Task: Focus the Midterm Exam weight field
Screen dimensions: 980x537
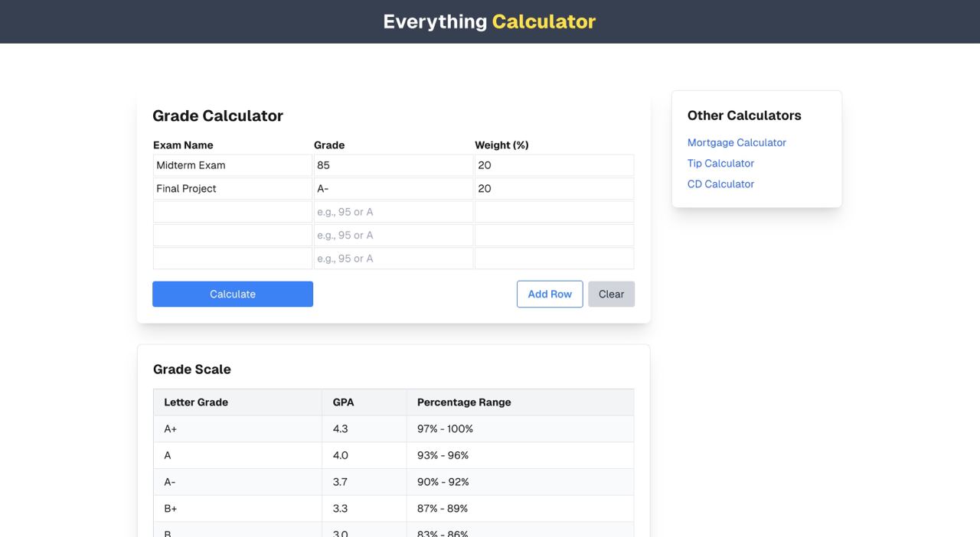Action: coord(554,166)
